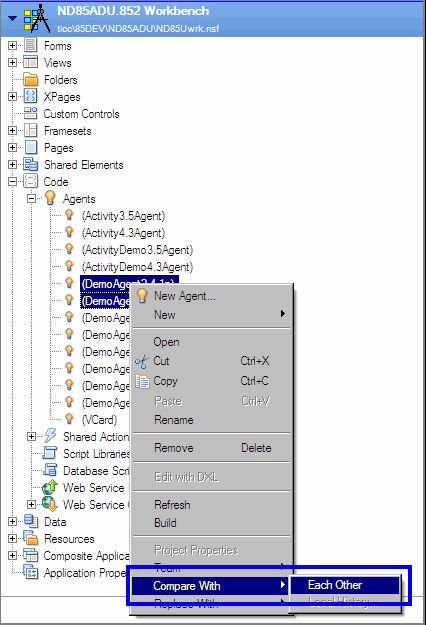Screen dimensions: 426x625
Task: Select the (Activity3.5Agent) agent
Action: point(123,216)
